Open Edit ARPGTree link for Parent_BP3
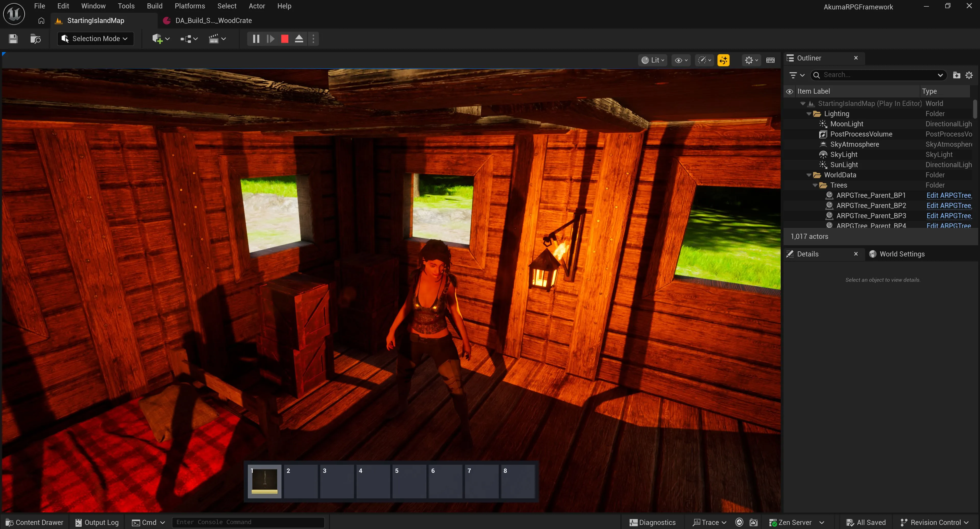 pyautogui.click(x=949, y=216)
